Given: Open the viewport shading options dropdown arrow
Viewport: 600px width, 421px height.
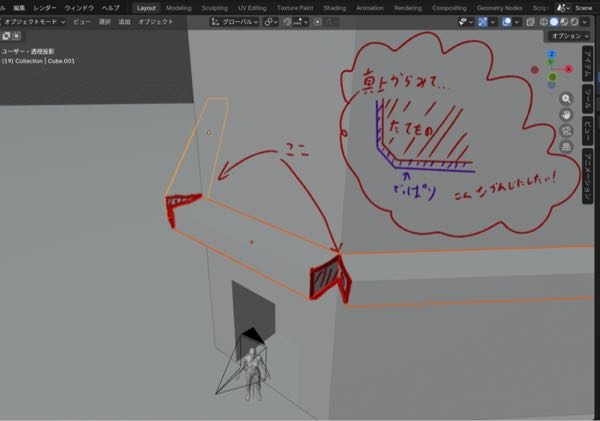Looking at the screenshot, I should pos(584,22).
